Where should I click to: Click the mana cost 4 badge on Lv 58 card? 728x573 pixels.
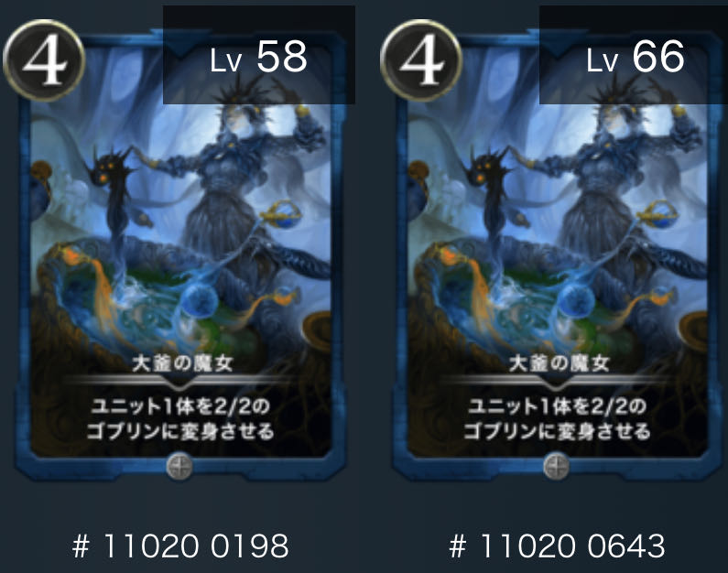click(x=44, y=60)
